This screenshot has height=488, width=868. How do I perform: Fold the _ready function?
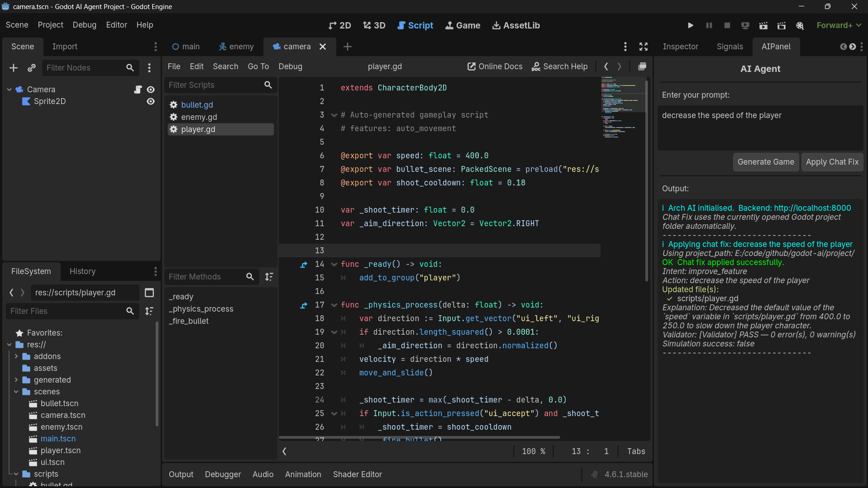click(334, 264)
